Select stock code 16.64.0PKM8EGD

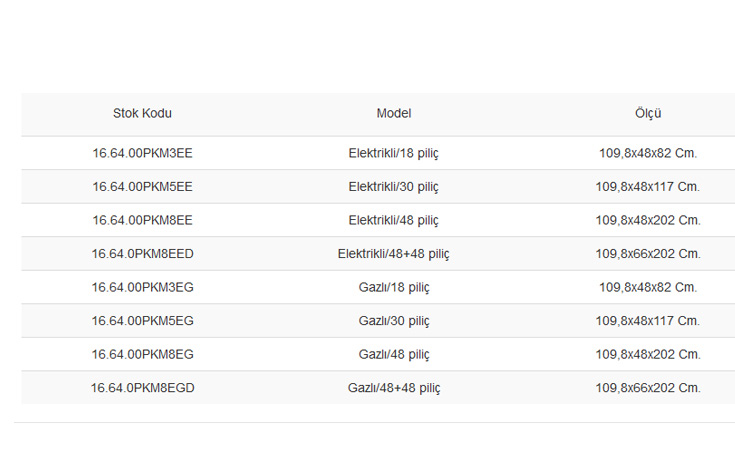pos(142,388)
